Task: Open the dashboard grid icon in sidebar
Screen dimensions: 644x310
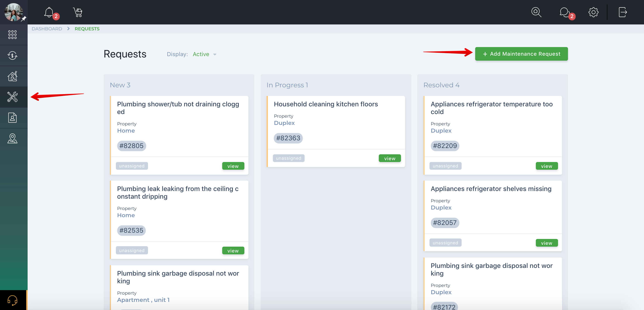Action: [12, 34]
